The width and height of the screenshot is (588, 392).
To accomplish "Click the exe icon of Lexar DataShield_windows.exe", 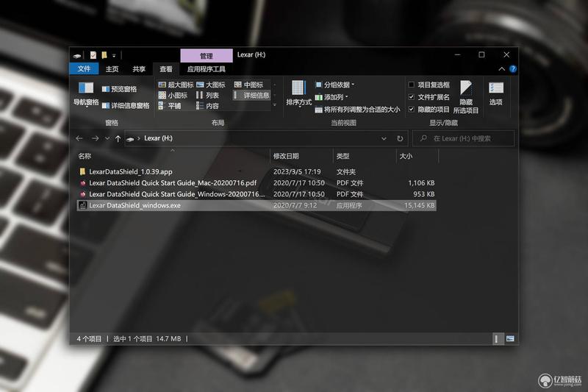I will coord(82,206).
